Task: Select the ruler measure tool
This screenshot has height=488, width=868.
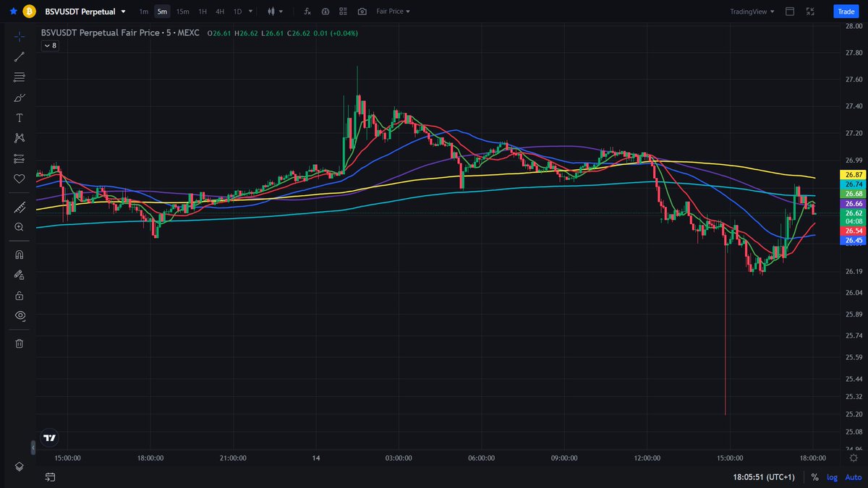Action: (x=20, y=207)
